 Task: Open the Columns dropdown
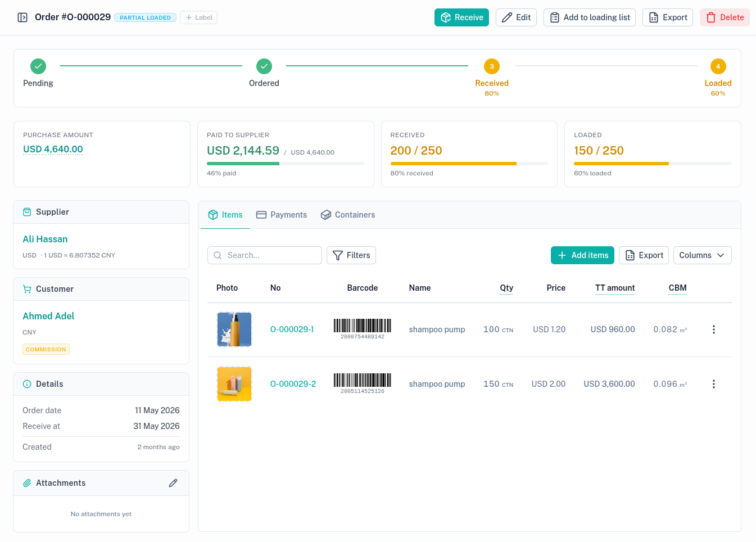(703, 255)
